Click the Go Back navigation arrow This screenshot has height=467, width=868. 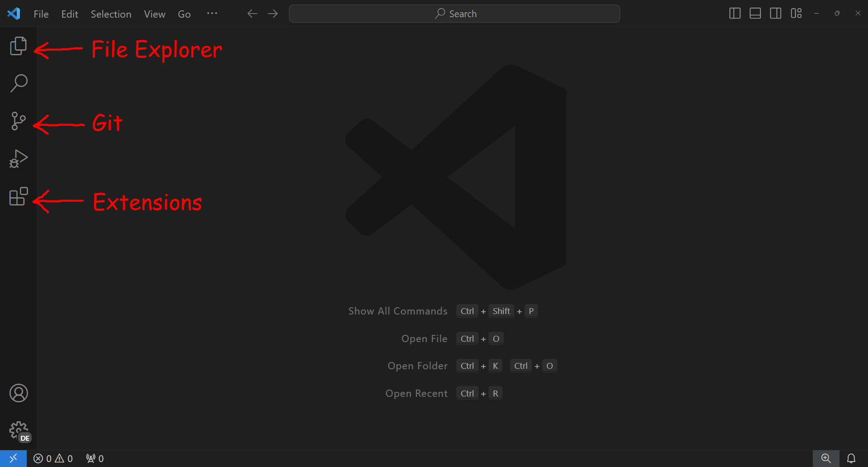252,14
